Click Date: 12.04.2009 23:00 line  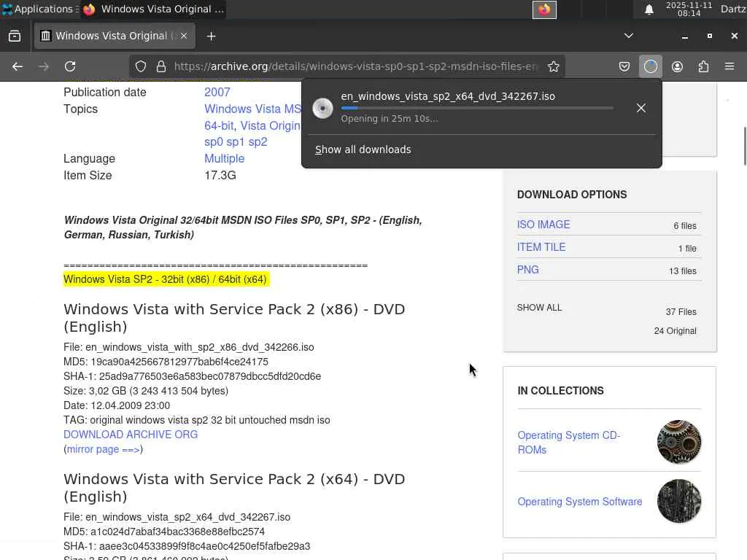point(117,405)
